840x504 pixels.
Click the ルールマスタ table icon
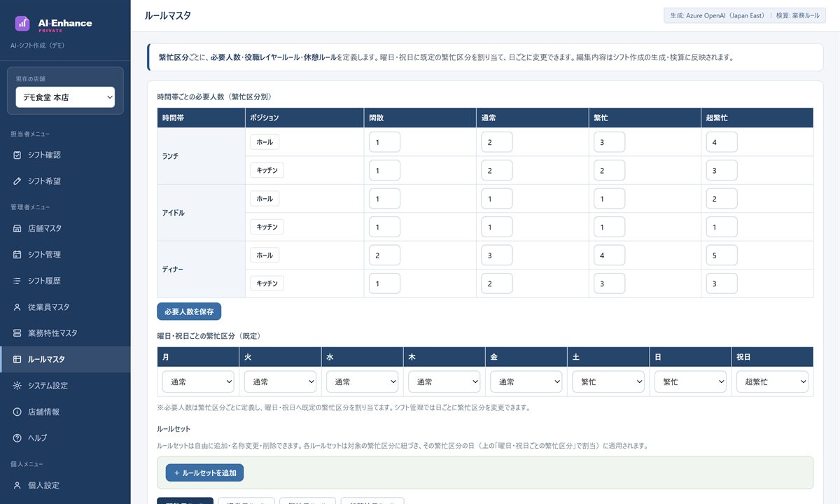(x=17, y=359)
